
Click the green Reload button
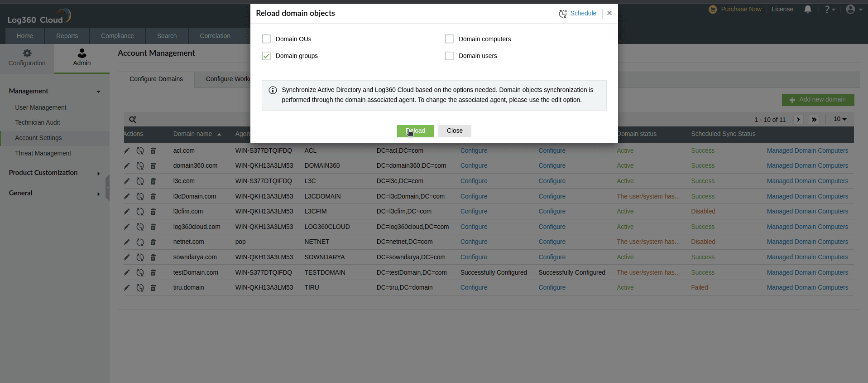click(x=415, y=131)
